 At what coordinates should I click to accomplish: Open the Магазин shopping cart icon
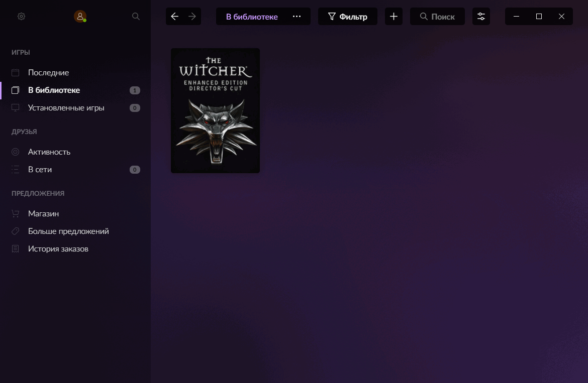click(x=16, y=213)
